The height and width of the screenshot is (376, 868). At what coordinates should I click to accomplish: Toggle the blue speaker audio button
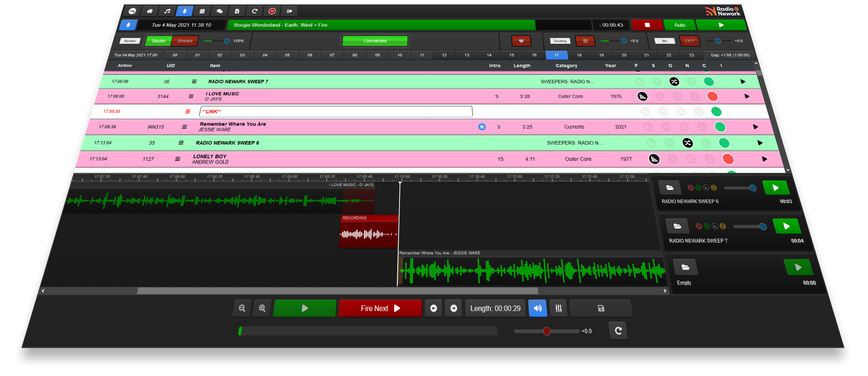tap(538, 308)
